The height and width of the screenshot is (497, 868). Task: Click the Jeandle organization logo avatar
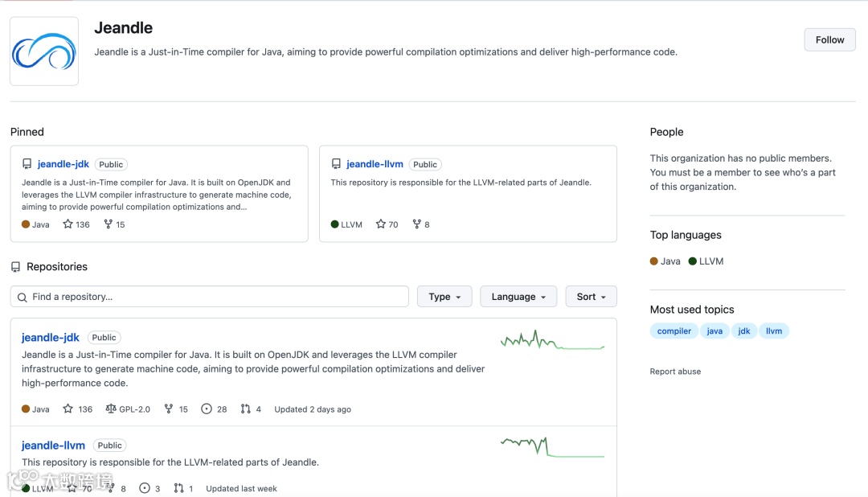pos(44,51)
